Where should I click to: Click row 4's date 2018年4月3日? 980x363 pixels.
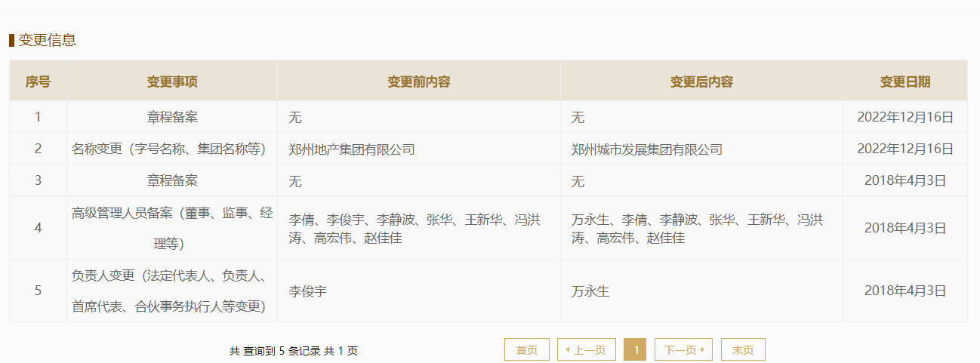[x=905, y=228]
